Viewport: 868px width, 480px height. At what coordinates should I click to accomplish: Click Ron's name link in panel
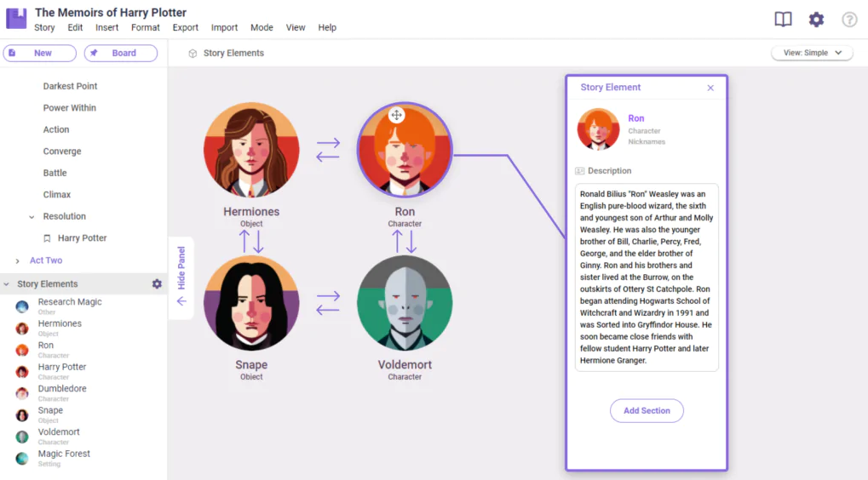click(x=636, y=118)
